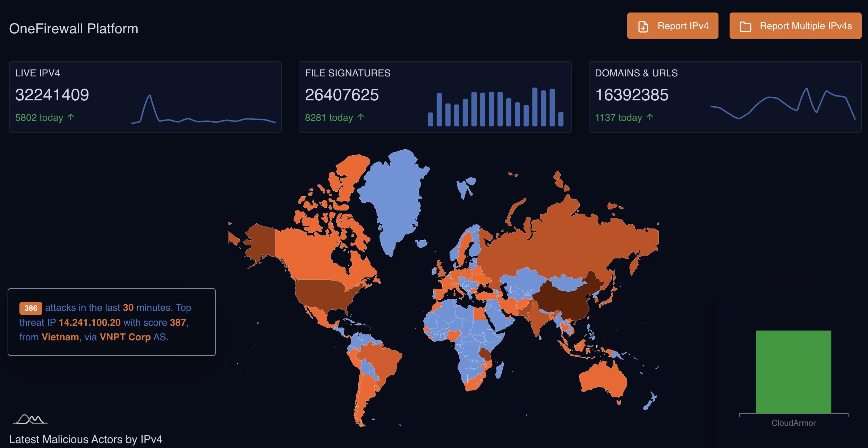The height and width of the screenshot is (448, 868).
Task: Click the wave logo icon above Latest Malicious Actors
Action: 30,419
